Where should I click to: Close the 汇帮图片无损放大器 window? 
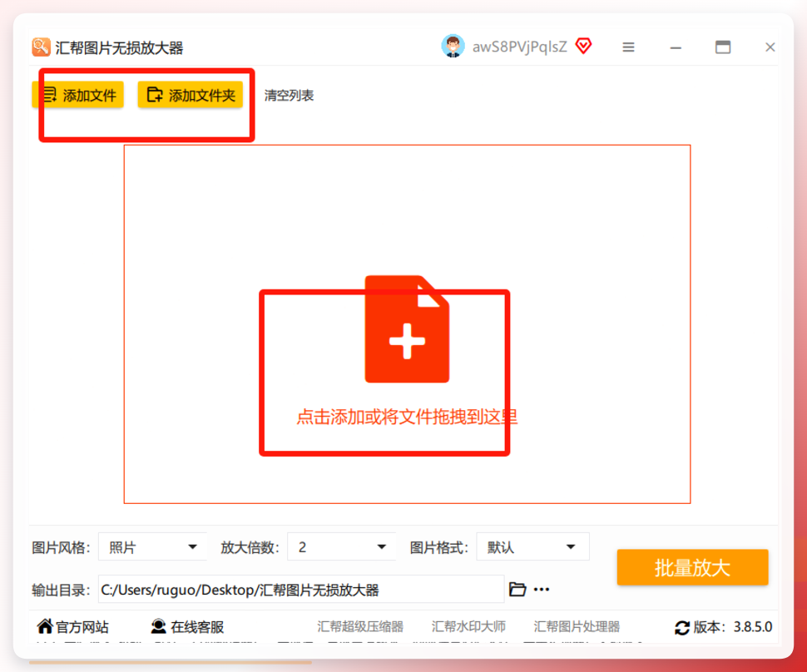[770, 47]
